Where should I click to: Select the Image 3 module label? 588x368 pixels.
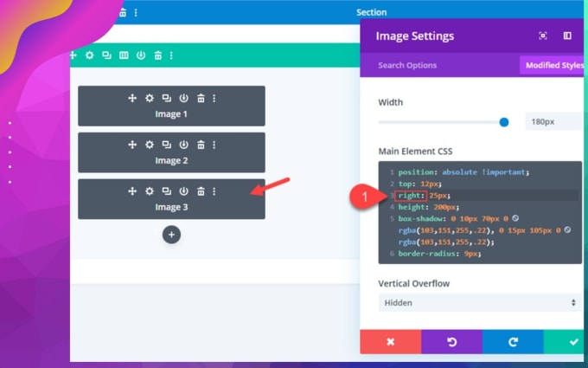pyautogui.click(x=171, y=207)
